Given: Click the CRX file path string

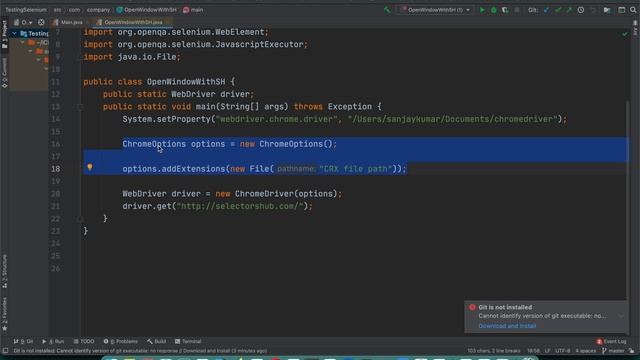Looking at the screenshot, I should tap(356, 169).
